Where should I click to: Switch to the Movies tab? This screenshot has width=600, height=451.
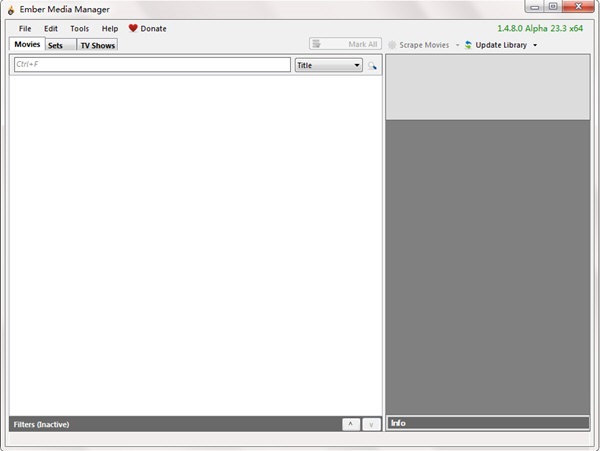27,44
